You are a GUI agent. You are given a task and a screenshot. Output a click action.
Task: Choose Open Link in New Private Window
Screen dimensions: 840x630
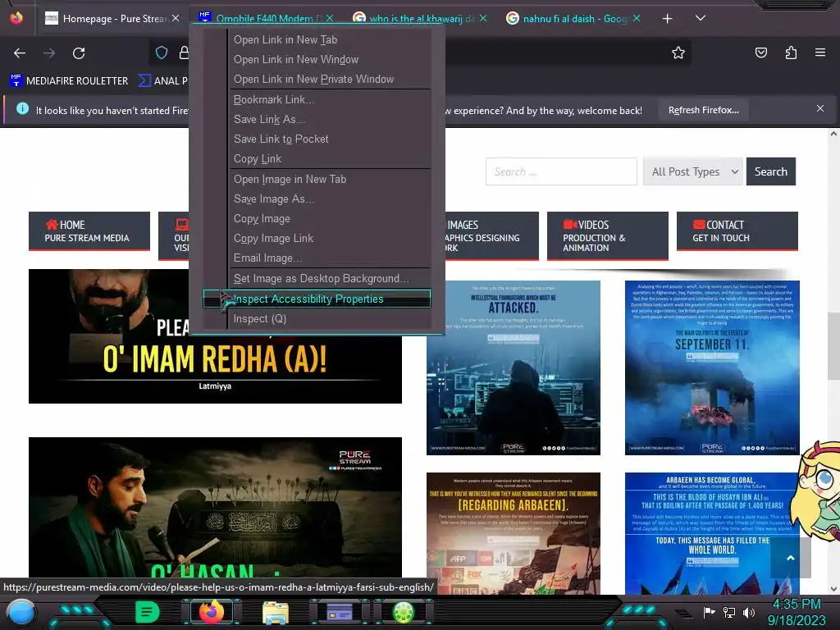coord(330,80)
